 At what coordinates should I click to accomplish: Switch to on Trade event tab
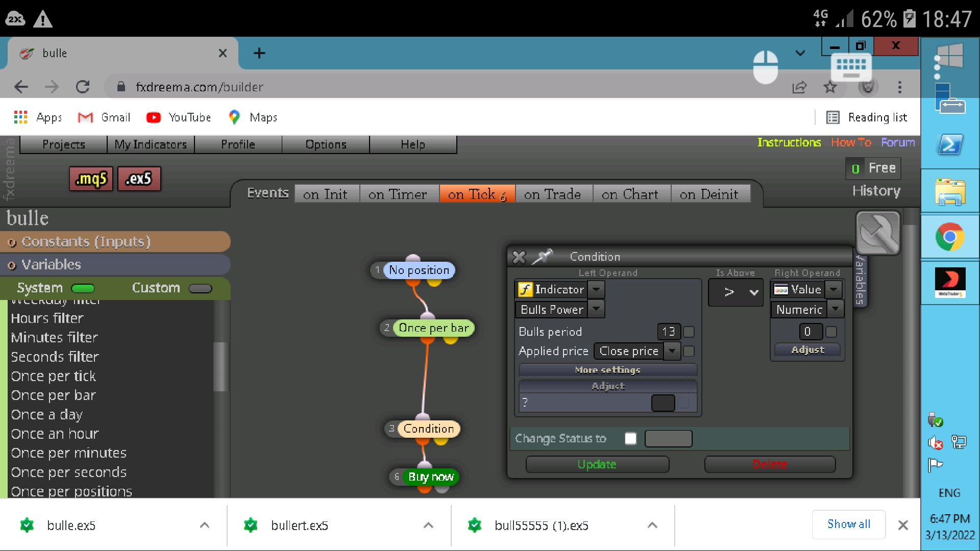tap(553, 194)
